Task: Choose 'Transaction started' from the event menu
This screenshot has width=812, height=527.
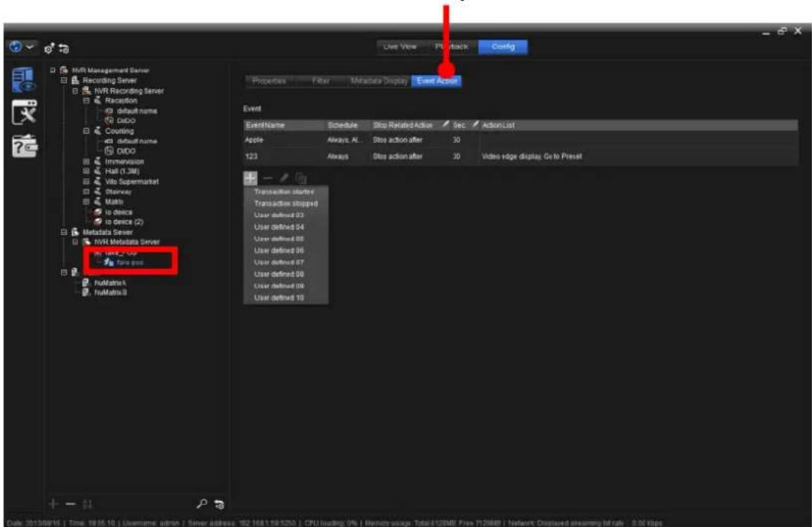Action: coord(284,192)
